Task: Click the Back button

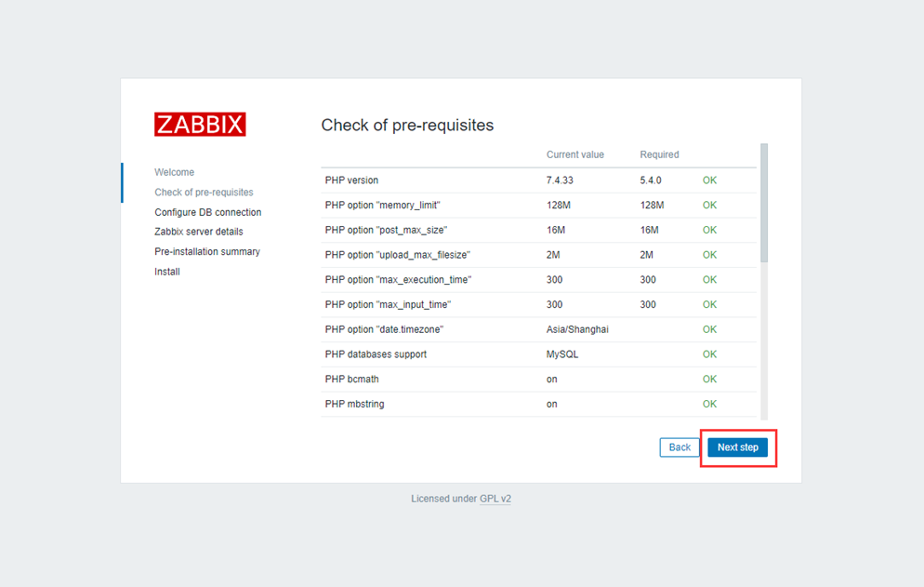Action: tap(680, 447)
